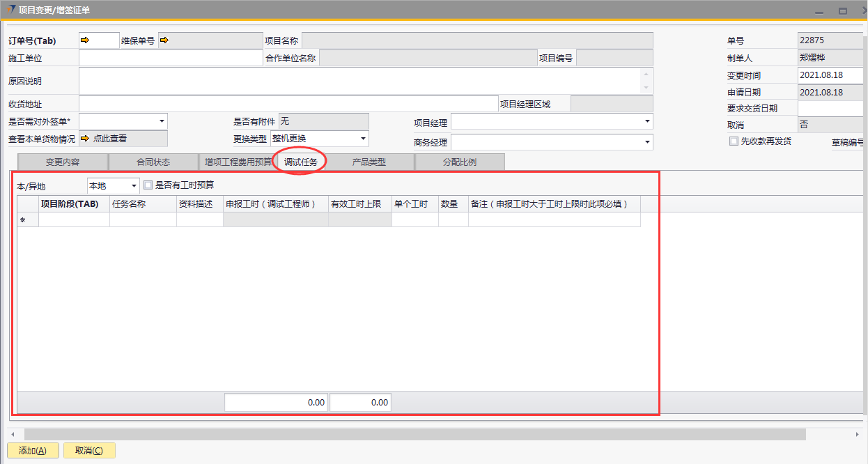The height and width of the screenshot is (464, 868).
Task: Open the 更换类型 dropdown
Action: coord(363,139)
